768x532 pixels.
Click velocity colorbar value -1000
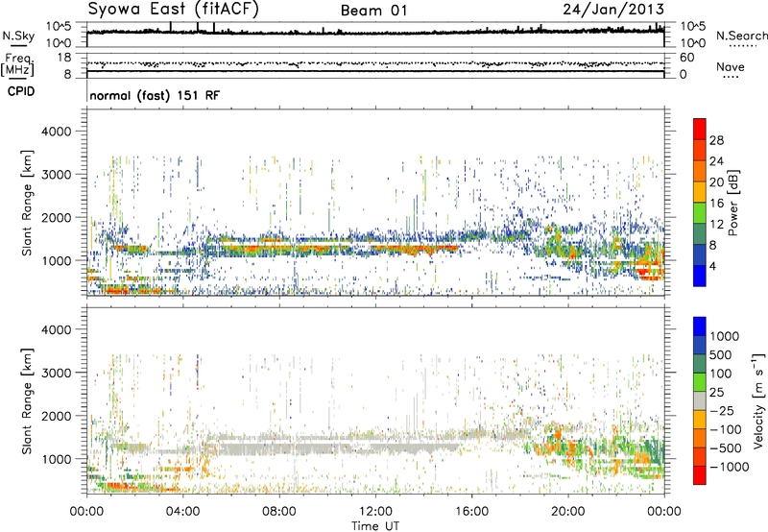pyautogui.click(x=729, y=467)
